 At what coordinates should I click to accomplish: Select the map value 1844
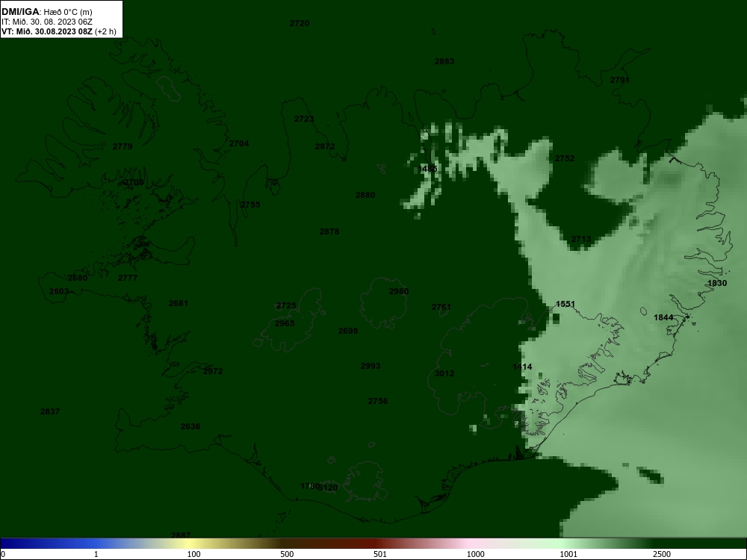click(x=663, y=317)
